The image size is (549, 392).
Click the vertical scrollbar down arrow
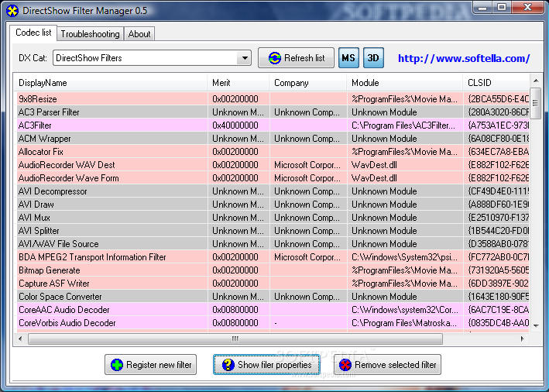click(536, 325)
